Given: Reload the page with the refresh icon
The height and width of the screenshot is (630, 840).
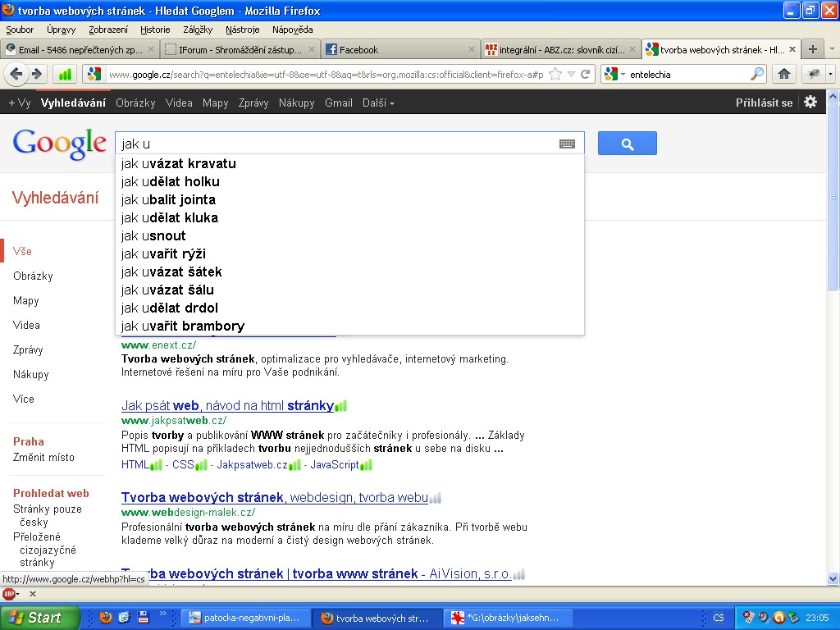Looking at the screenshot, I should pos(585,75).
